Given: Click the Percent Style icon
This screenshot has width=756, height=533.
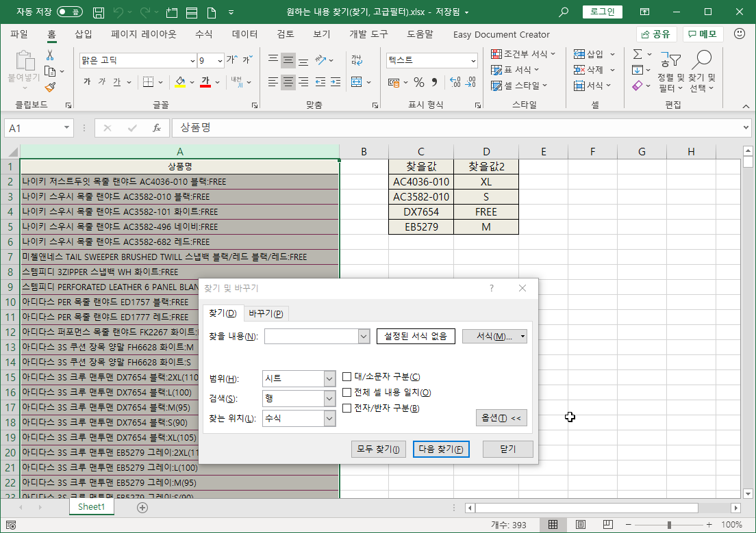Looking at the screenshot, I should [x=419, y=82].
